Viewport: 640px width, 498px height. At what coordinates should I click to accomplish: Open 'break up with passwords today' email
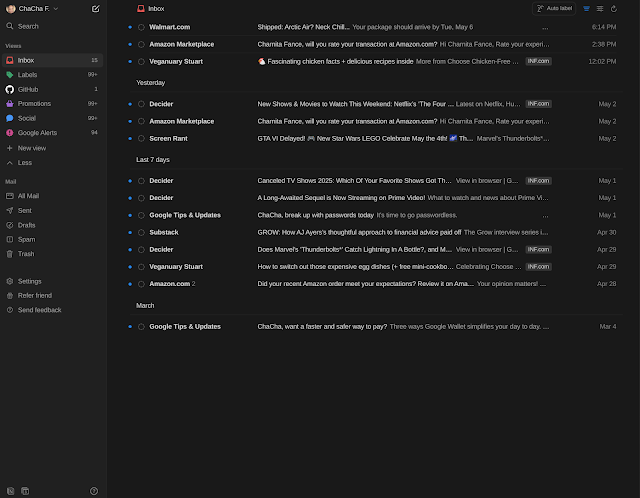click(x=375, y=216)
